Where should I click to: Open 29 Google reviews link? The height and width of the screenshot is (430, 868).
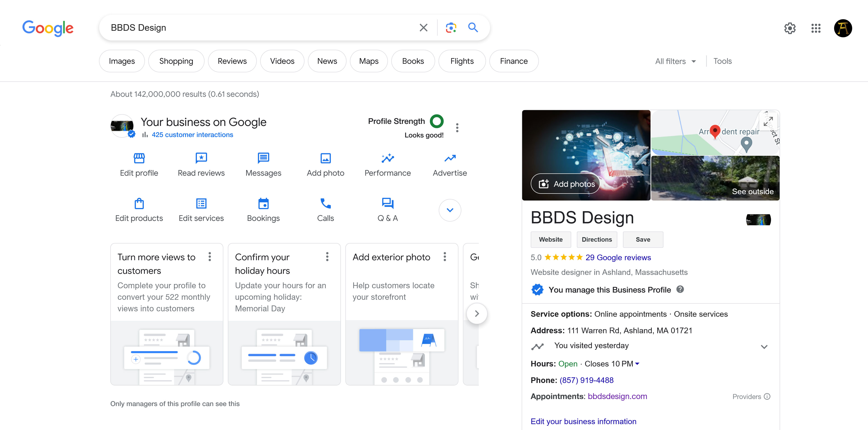click(x=618, y=258)
